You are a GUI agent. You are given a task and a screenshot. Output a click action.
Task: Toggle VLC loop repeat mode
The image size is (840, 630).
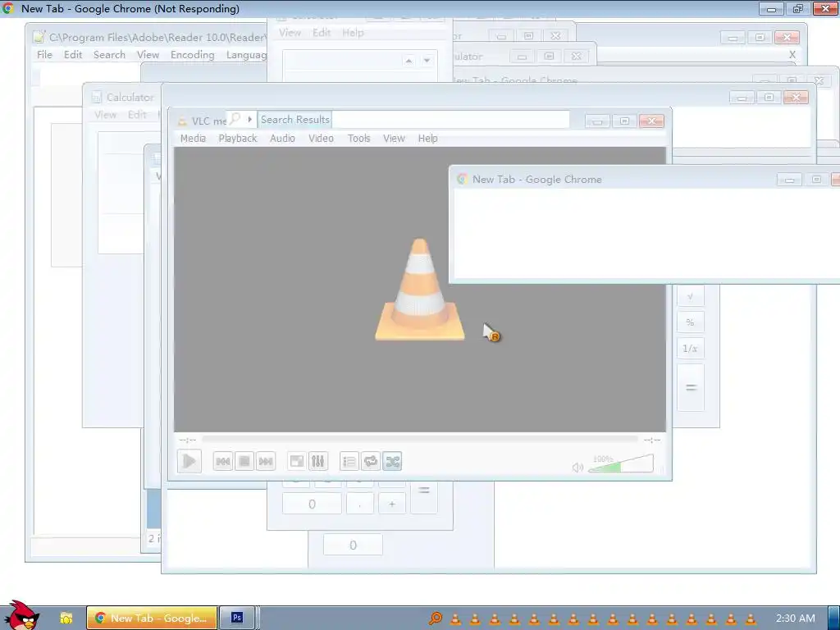point(371,461)
